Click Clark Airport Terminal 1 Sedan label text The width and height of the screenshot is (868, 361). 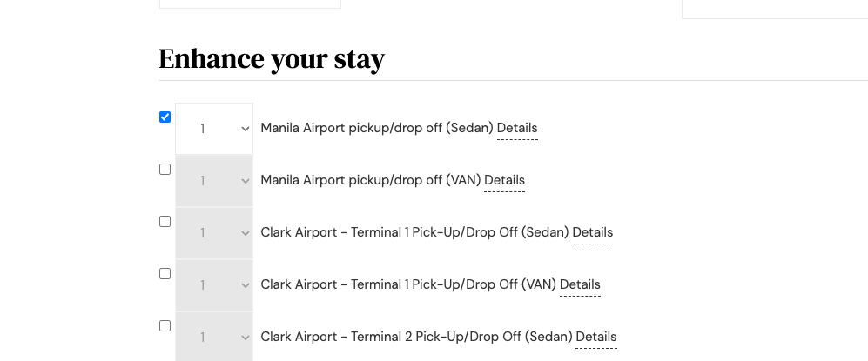click(414, 232)
